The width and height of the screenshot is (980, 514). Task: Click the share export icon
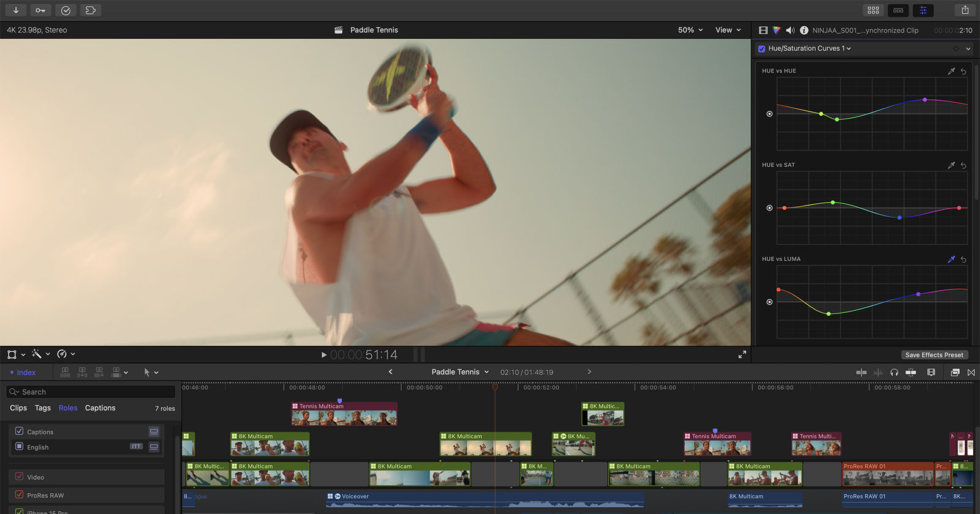click(x=965, y=10)
